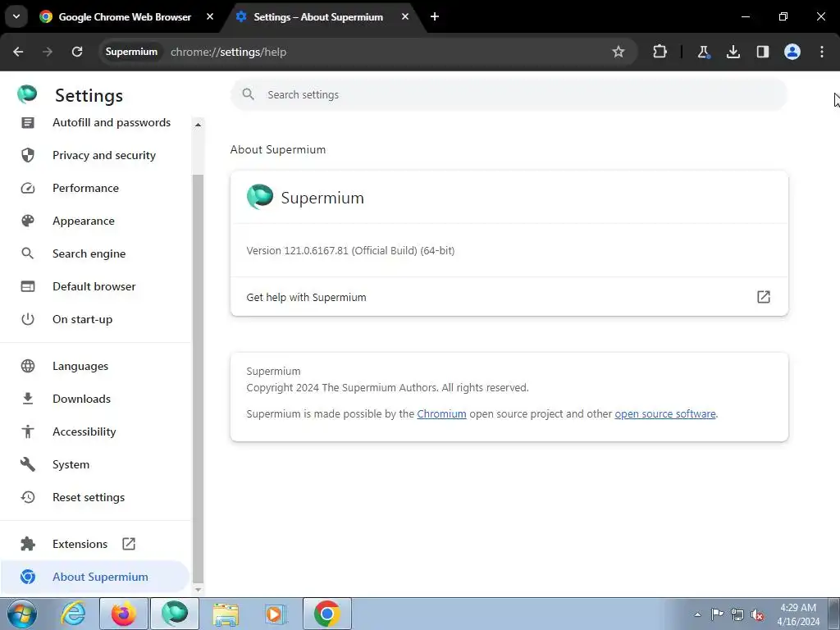
Task: Close the Settings – About Supermium tab
Action: click(x=405, y=16)
